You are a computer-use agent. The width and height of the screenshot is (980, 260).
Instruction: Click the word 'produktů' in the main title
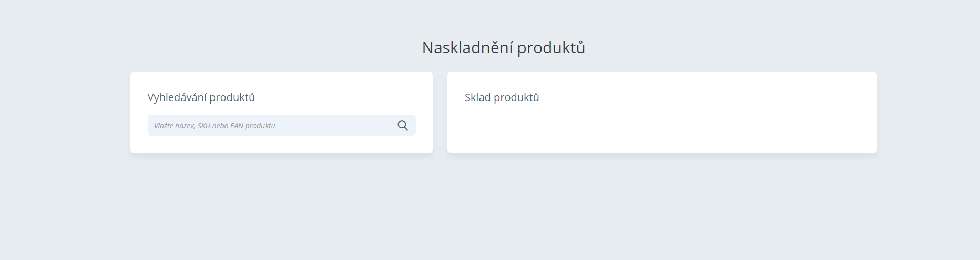click(x=551, y=48)
